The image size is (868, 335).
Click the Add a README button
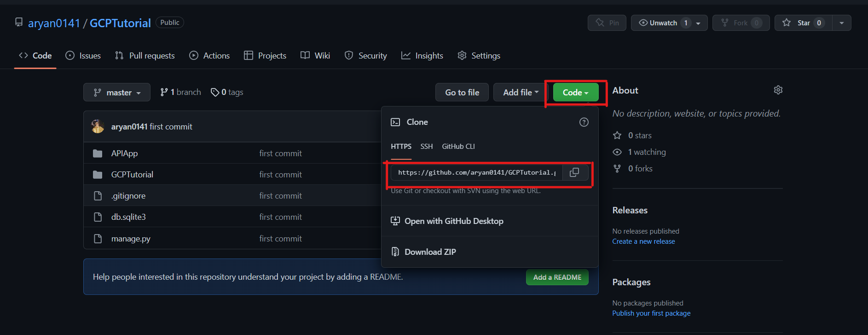(557, 277)
